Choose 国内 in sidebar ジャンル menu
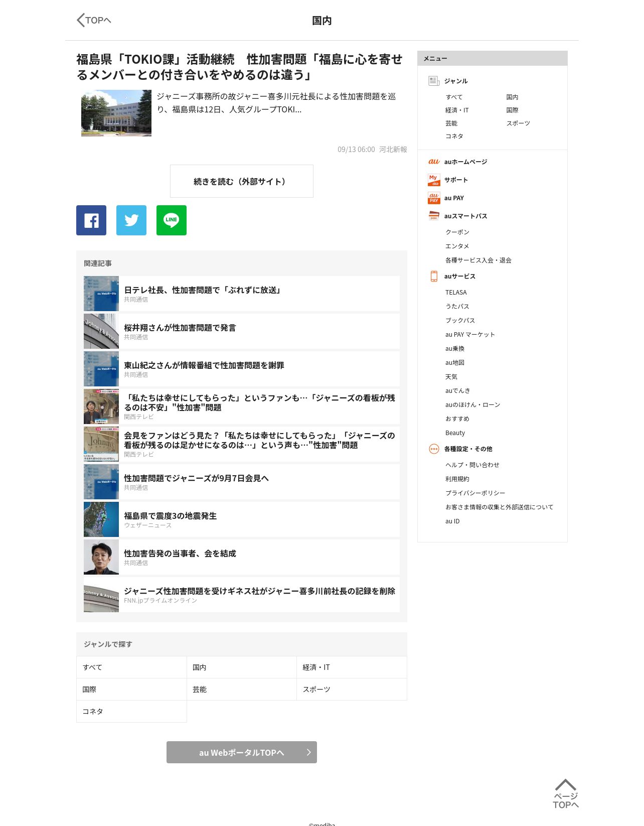 tap(512, 97)
